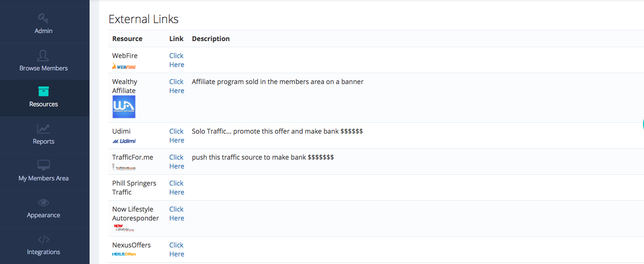Click the WebFire flame logo

point(124,66)
